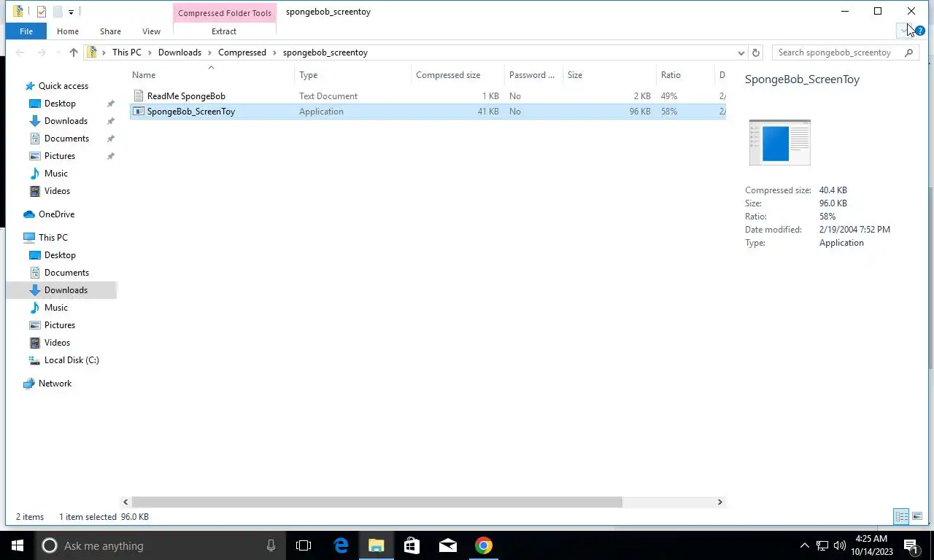
Task: Select Pictures under Quick access
Action: tap(60, 156)
